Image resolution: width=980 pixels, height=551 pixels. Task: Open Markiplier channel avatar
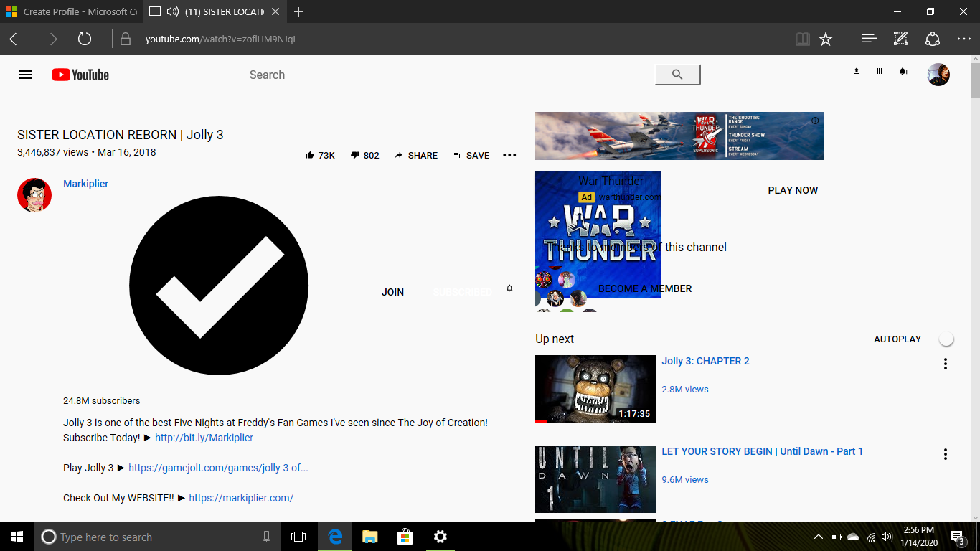tap(34, 195)
